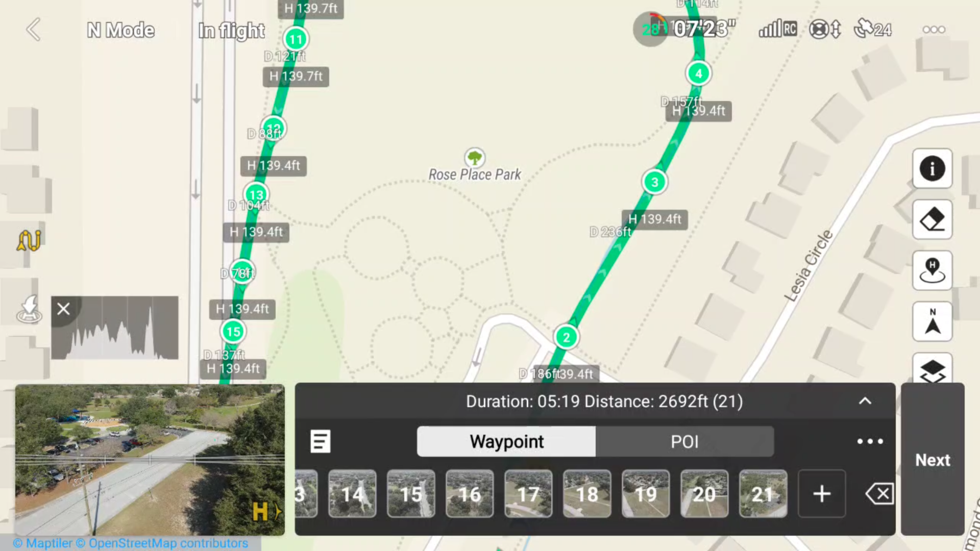Delete last waypoint with backspace icon
Image resolution: width=980 pixels, height=551 pixels.
point(879,494)
